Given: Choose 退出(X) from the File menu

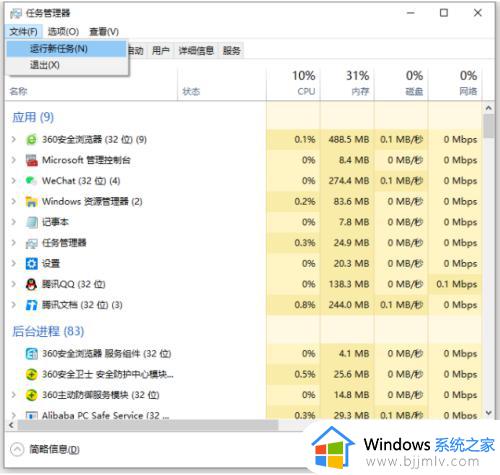Looking at the screenshot, I should (x=67, y=65).
